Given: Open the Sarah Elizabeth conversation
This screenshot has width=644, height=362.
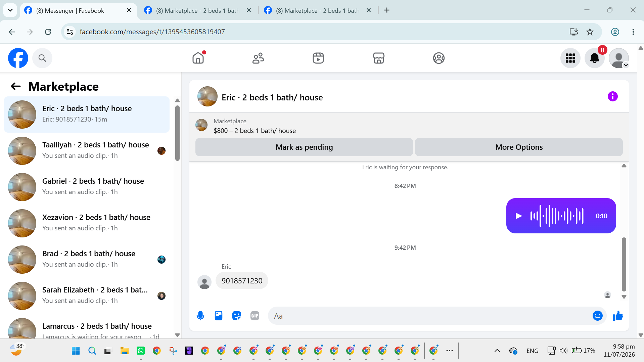Looking at the screenshot, I should point(87,296).
